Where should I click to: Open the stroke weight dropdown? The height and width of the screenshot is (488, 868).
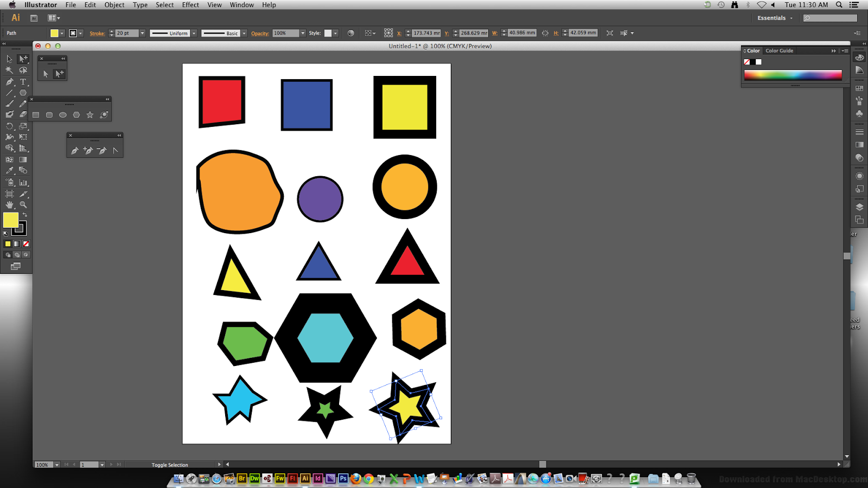[142, 33]
